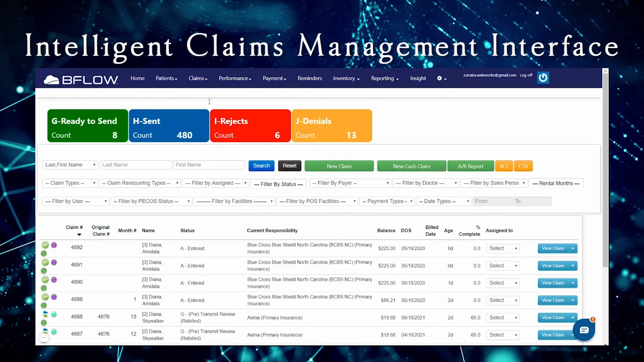644x362 pixels.
Task: Click the blue power button top right
Action: pyautogui.click(x=543, y=77)
